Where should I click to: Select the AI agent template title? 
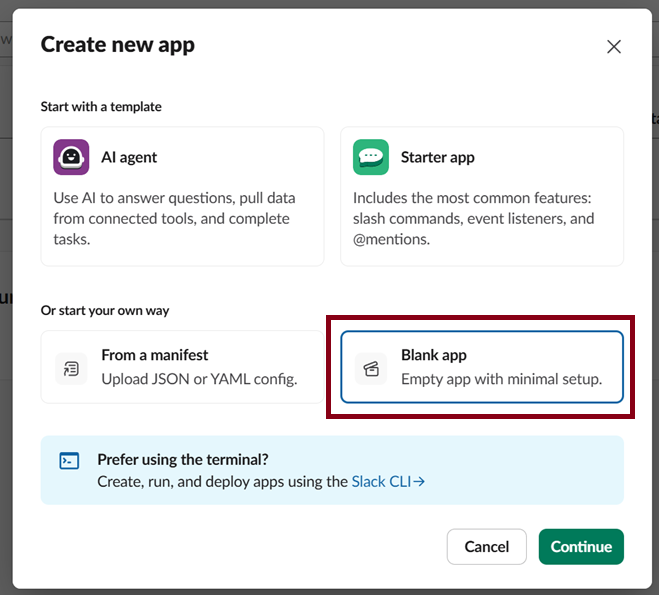tap(129, 157)
